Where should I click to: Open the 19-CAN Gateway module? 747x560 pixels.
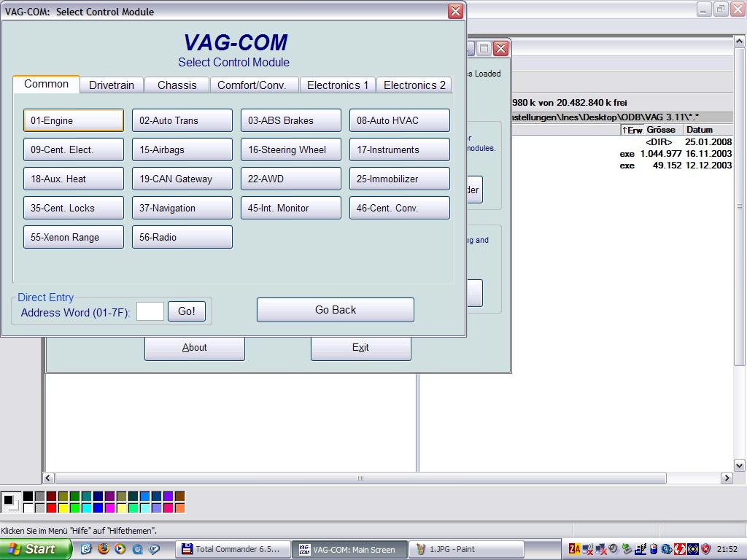[x=182, y=179]
